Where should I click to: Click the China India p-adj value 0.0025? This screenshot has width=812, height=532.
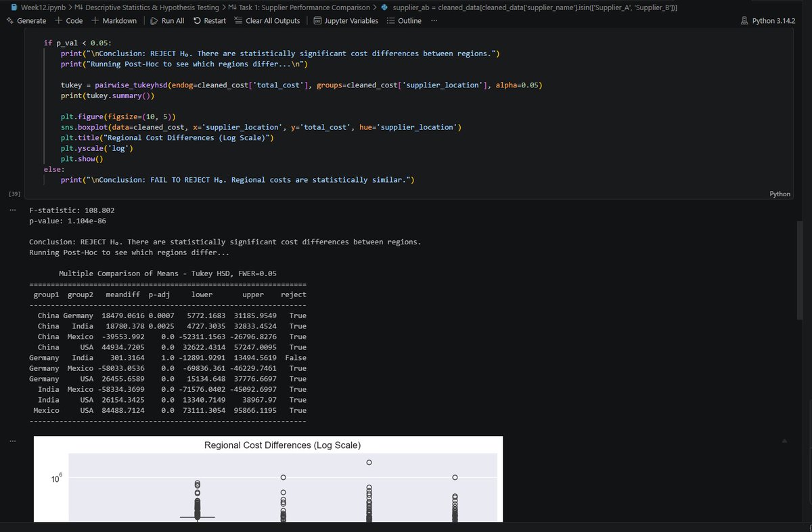click(161, 326)
